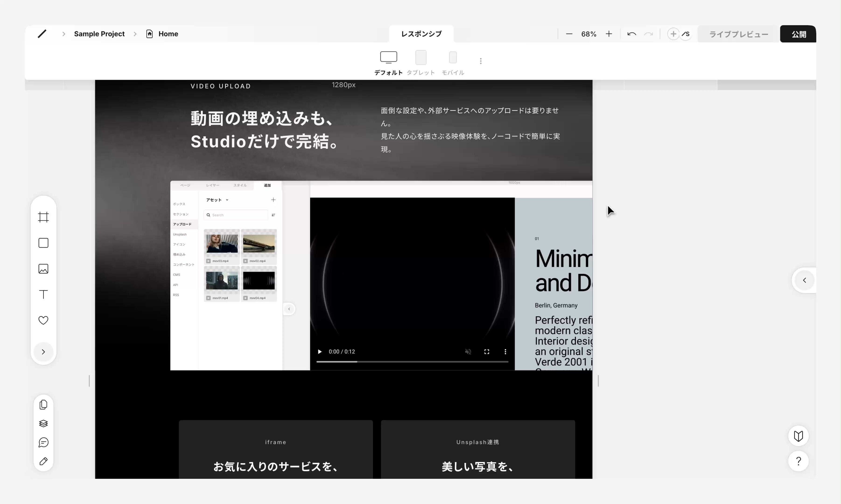Add an asset with the plus icon

pos(273,200)
